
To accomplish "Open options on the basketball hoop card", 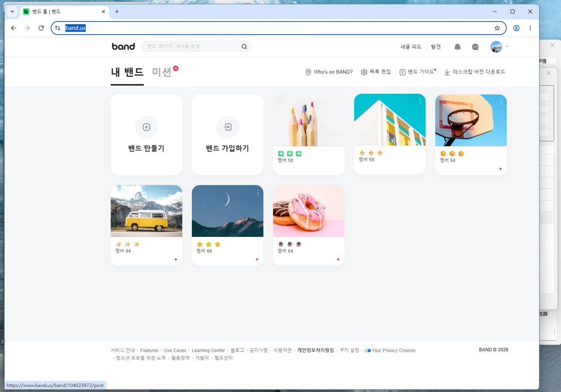I will pyautogui.click(x=501, y=102).
